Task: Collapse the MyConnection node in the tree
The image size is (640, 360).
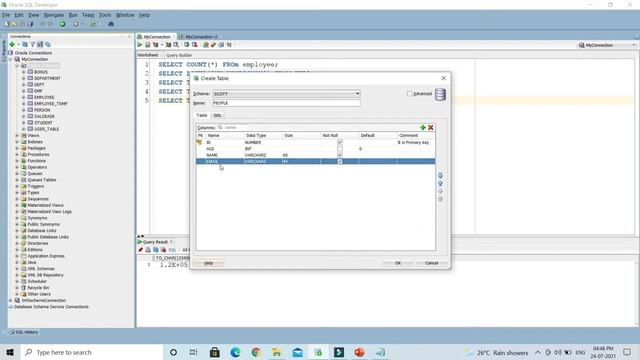Action: [x=11, y=59]
